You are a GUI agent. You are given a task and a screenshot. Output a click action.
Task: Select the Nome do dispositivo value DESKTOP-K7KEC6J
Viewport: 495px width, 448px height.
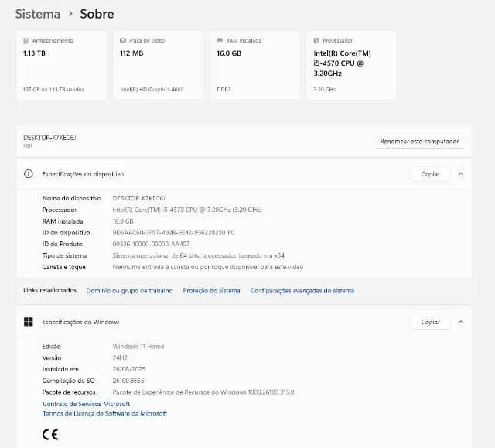coord(139,198)
